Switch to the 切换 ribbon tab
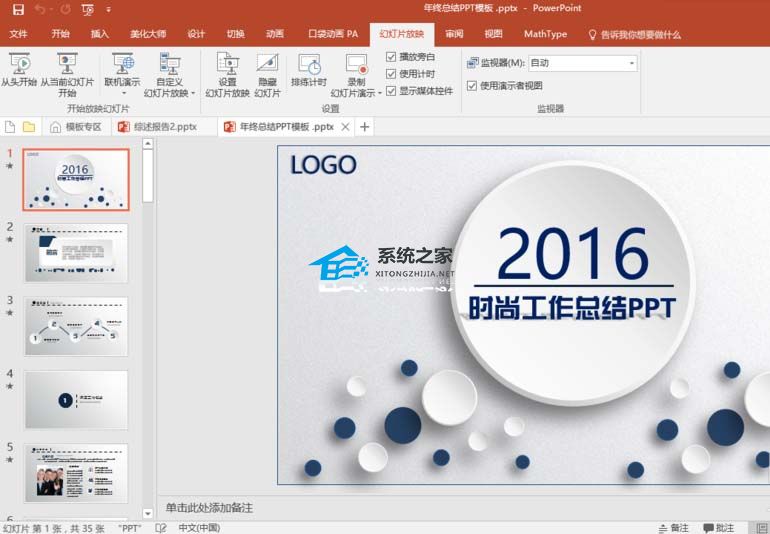 (235, 34)
